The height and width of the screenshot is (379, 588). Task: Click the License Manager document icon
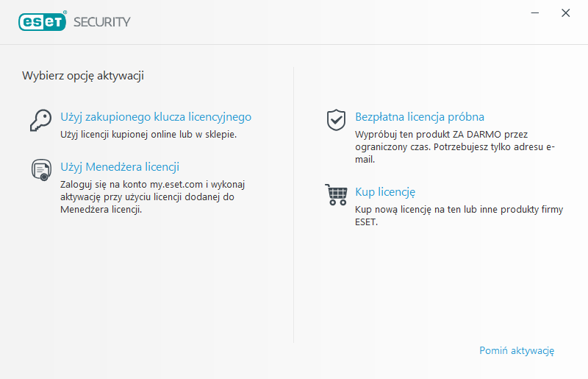pyautogui.click(x=40, y=170)
